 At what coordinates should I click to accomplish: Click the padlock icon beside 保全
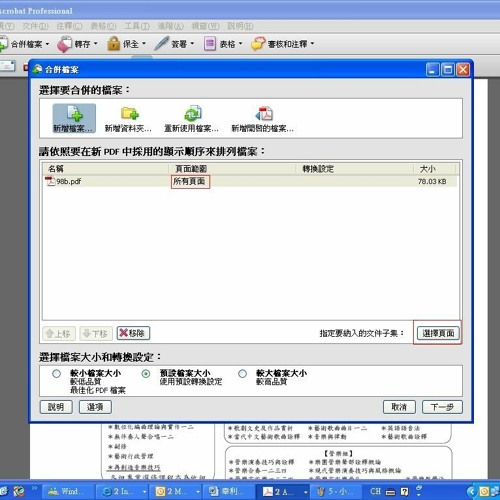pyautogui.click(x=113, y=44)
